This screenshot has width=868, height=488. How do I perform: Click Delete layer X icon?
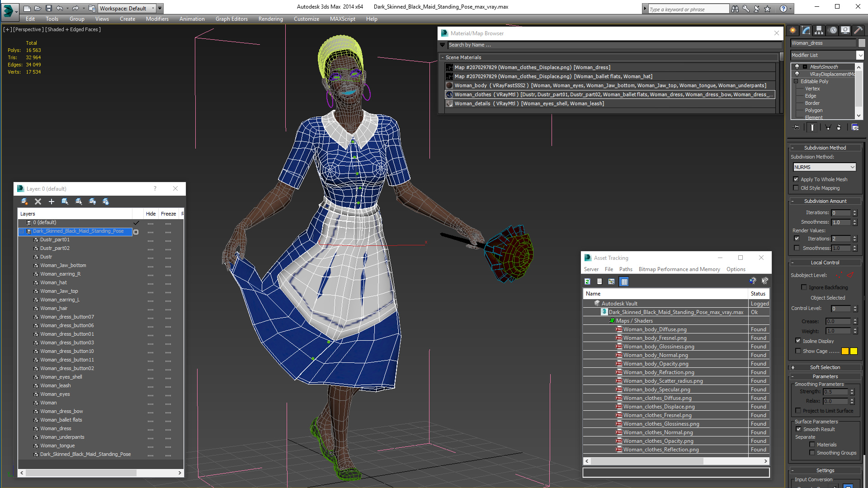[38, 202]
